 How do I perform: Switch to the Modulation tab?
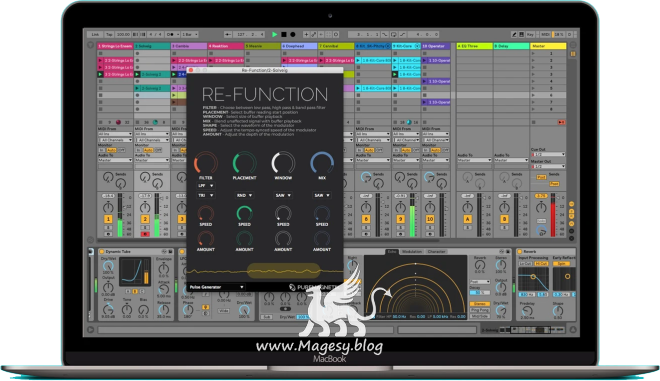pyautogui.click(x=411, y=252)
